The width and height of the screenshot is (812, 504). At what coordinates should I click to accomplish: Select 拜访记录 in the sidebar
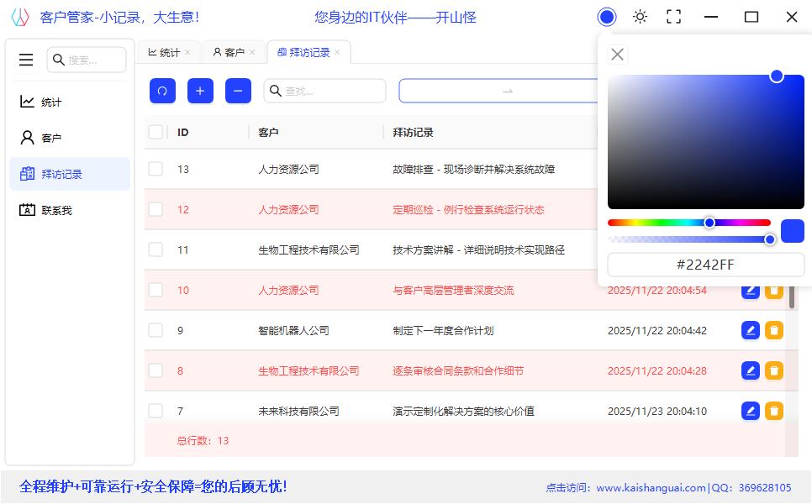70,175
